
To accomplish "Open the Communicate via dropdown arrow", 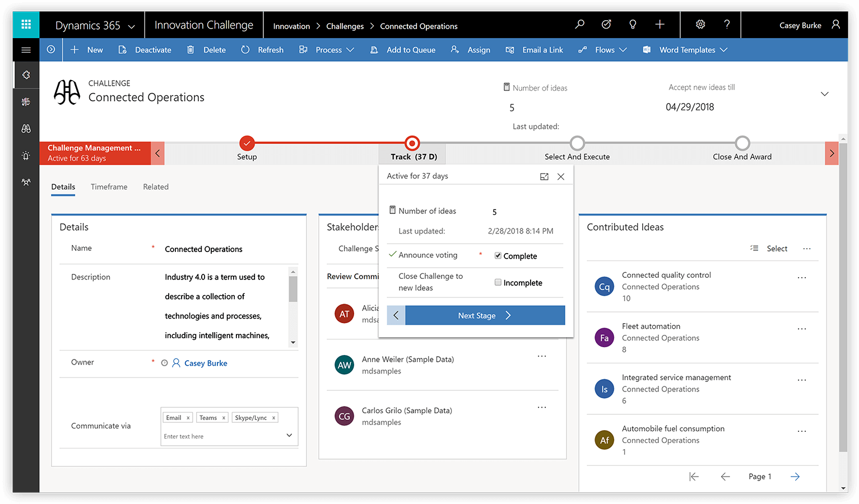I will pyautogui.click(x=289, y=435).
